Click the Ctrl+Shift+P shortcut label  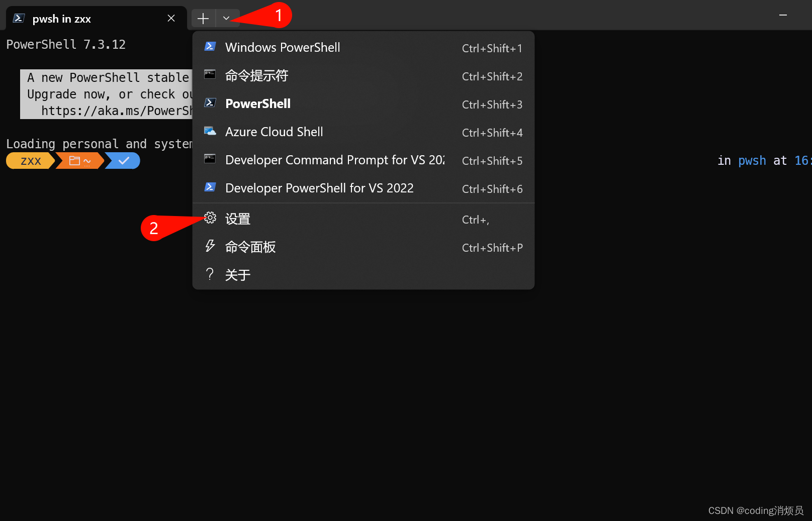492,248
